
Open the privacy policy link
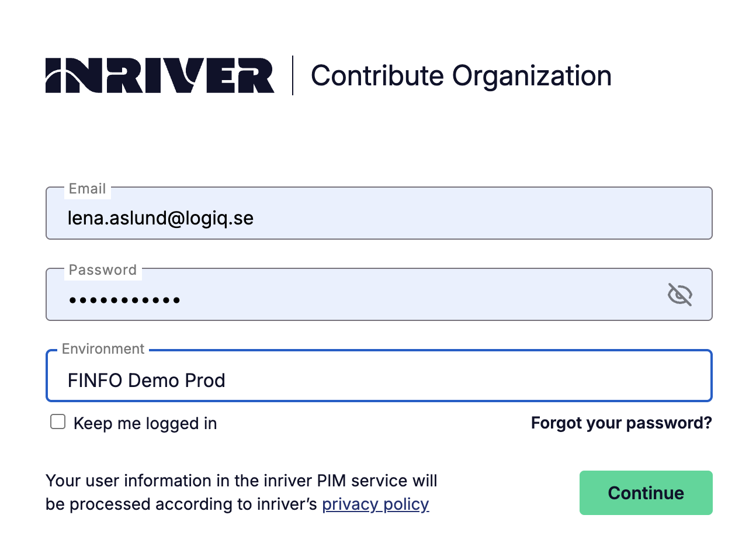(x=375, y=504)
